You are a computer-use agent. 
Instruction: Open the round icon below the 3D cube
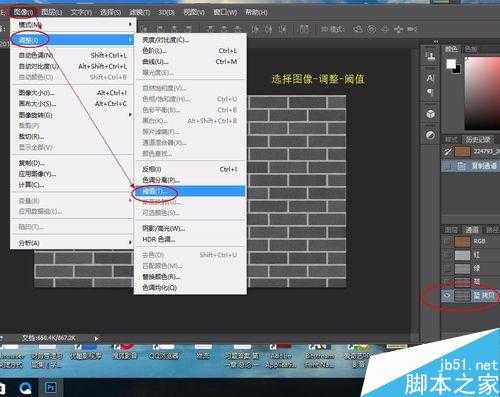pos(430,135)
